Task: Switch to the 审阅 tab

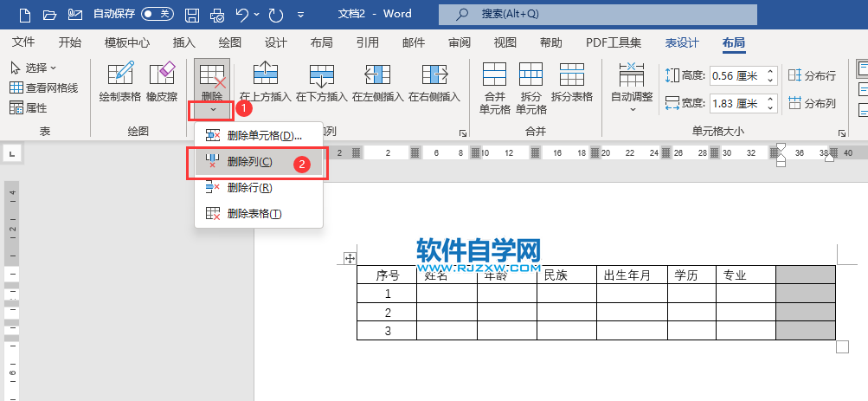Action: tap(460, 42)
